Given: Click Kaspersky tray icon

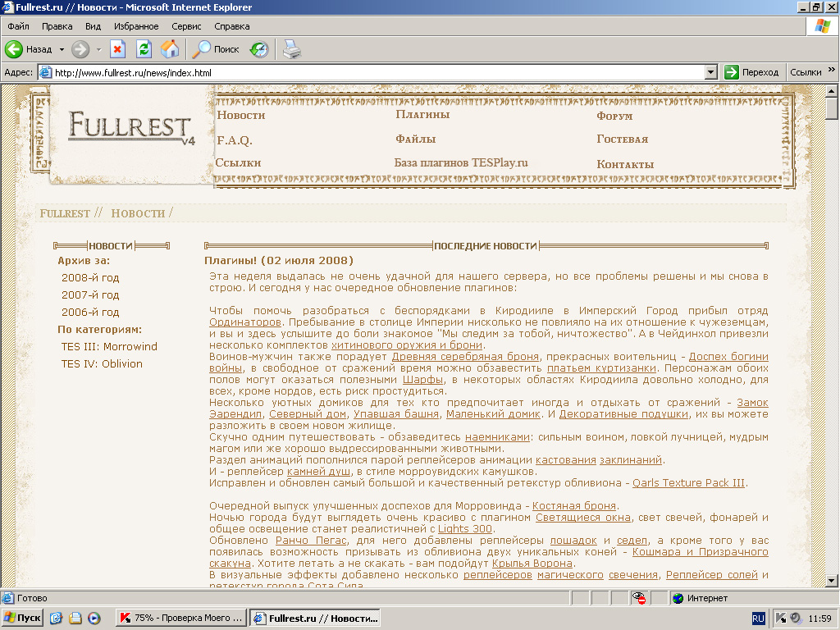Looking at the screenshot, I should (x=781, y=619).
